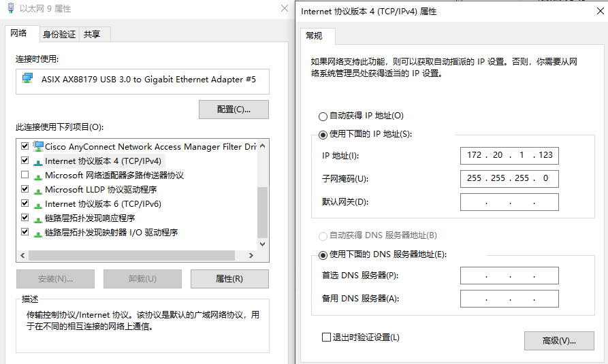The image size is (608, 364).
Task: Click the 默认网关 input field
Action: pyautogui.click(x=509, y=202)
